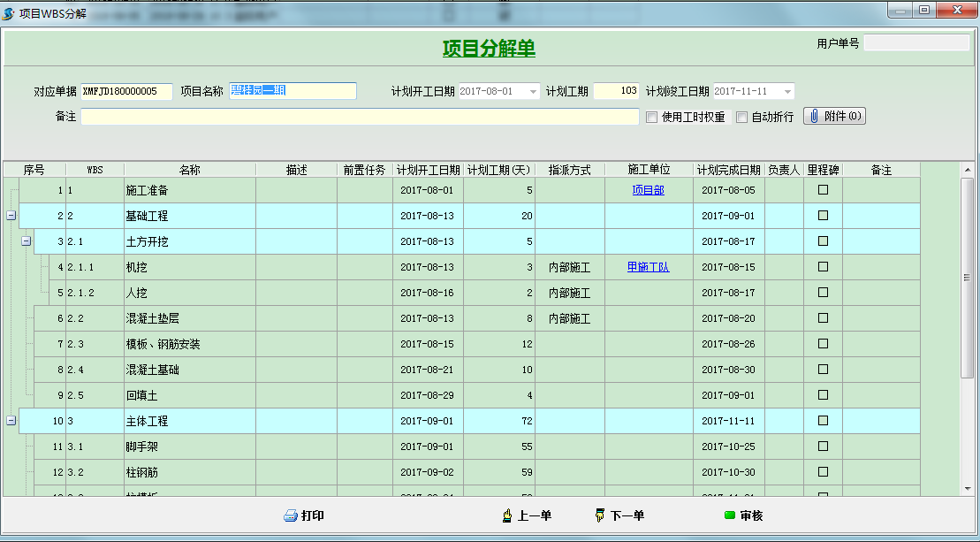Enable 使用工时权重 checkbox
The width and height of the screenshot is (980, 542).
652,118
